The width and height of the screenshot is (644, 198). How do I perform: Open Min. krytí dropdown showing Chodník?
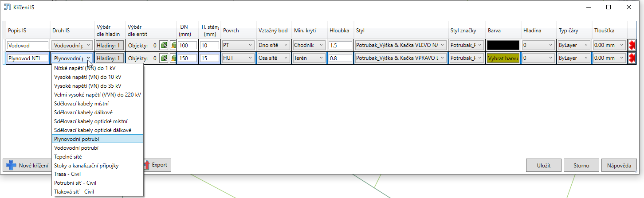(309, 45)
